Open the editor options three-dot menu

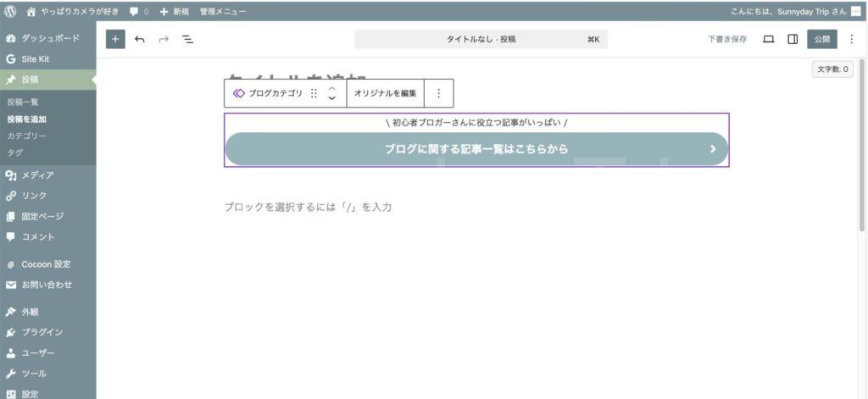pos(851,39)
